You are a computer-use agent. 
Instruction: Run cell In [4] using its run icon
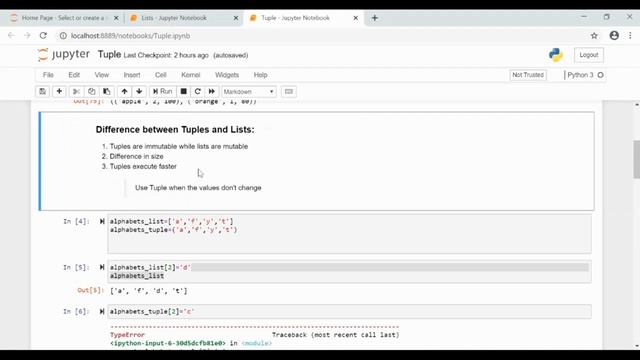pos(102,222)
